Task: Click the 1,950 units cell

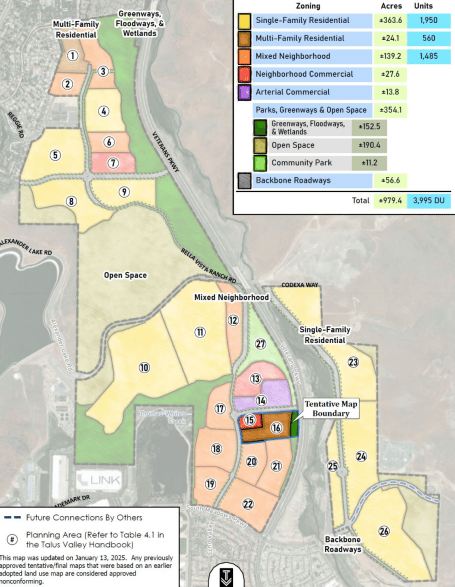Action: coord(429,21)
